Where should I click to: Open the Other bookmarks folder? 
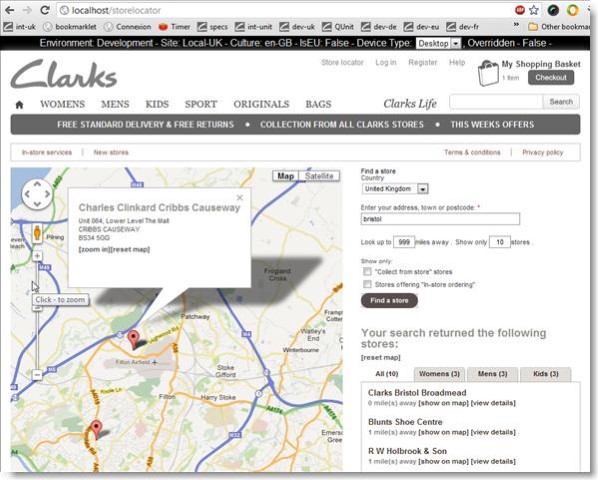559,27
